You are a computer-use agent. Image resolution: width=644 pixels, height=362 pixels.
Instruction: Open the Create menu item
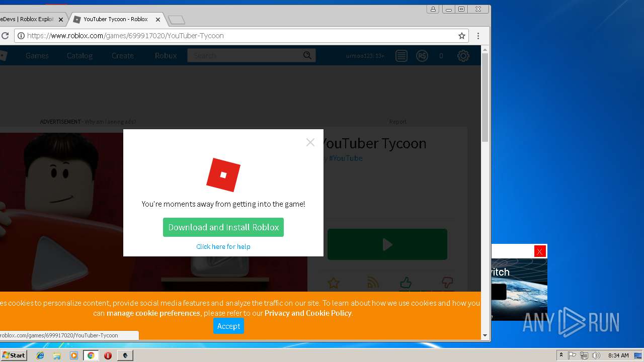123,56
